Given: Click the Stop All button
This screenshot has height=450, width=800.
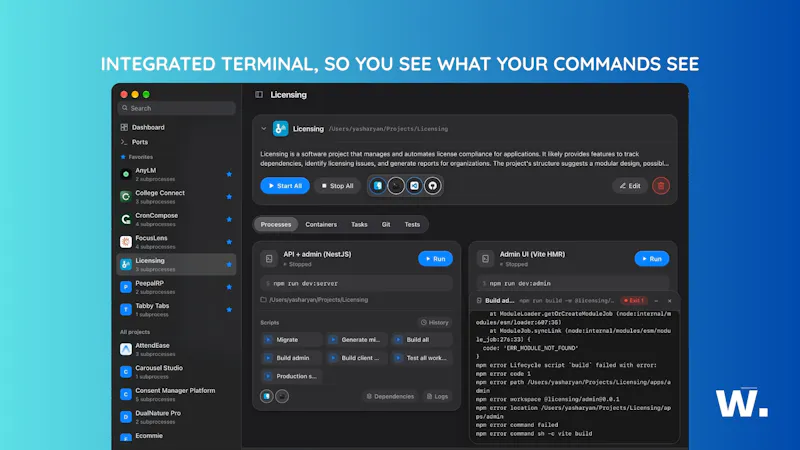Looking at the screenshot, I should (x=337, y=186).
